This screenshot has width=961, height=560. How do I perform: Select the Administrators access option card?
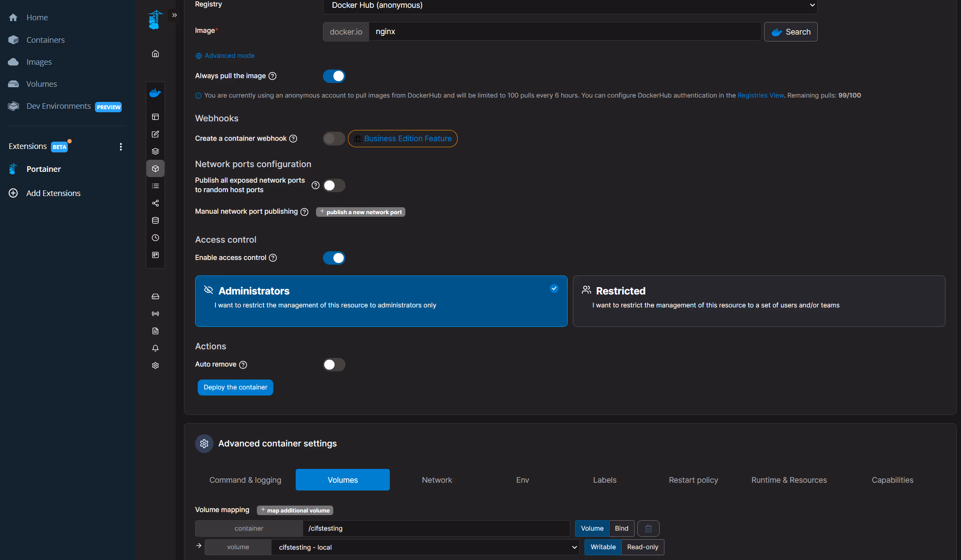coord(381,301)
